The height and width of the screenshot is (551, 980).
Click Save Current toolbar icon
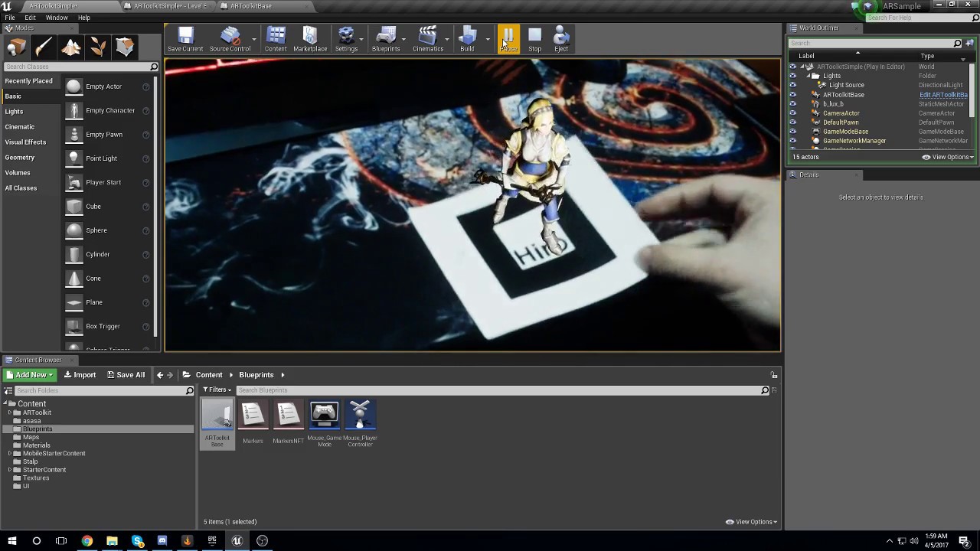185,39
